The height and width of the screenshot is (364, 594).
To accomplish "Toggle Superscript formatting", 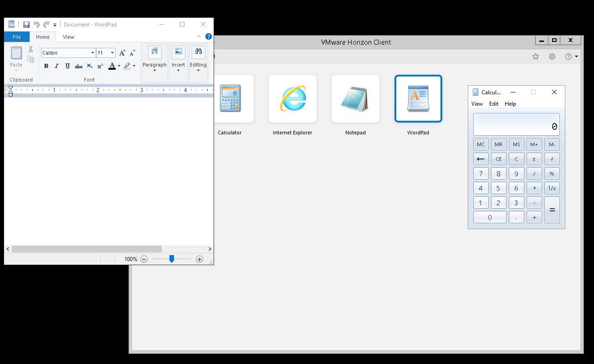I will point(100,66).
